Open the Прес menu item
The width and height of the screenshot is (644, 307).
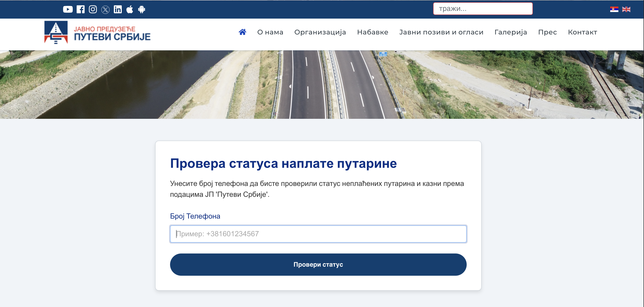point(547,32)
